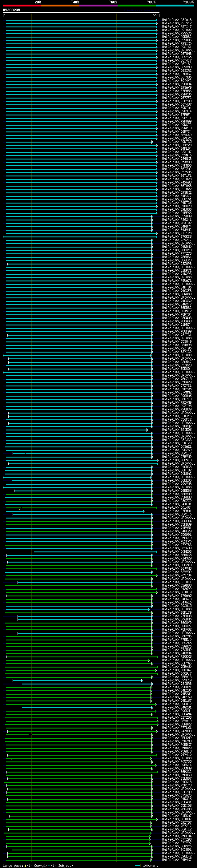Select label UniRef100_A2IAE1

tap(177, 582)
